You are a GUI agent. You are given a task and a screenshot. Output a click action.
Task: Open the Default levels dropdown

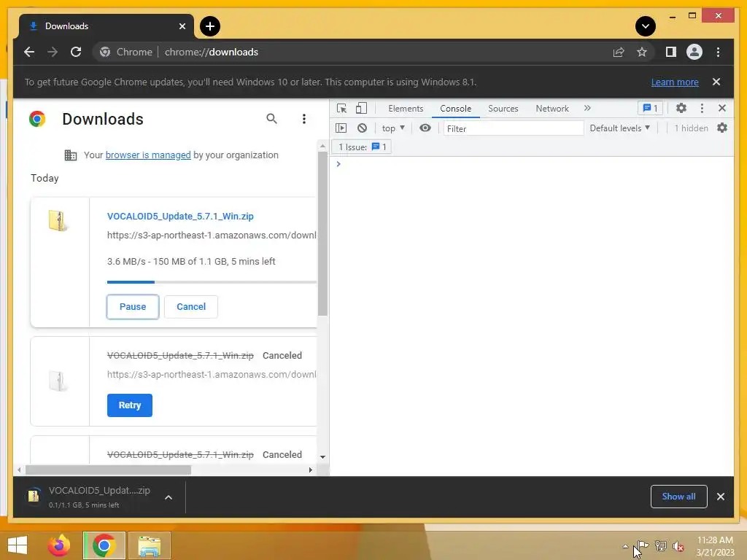619,128
